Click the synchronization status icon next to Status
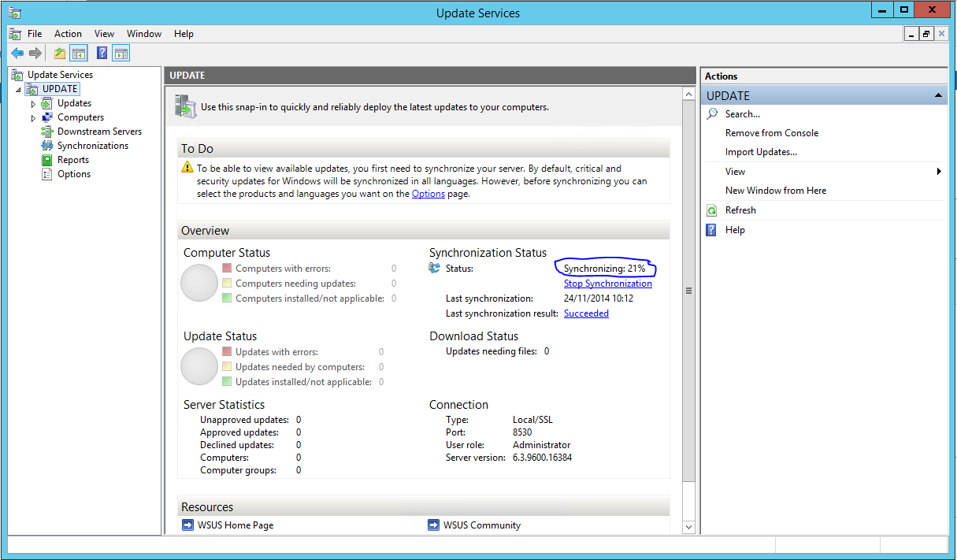 pyautogui.click(x=435, y=269)
